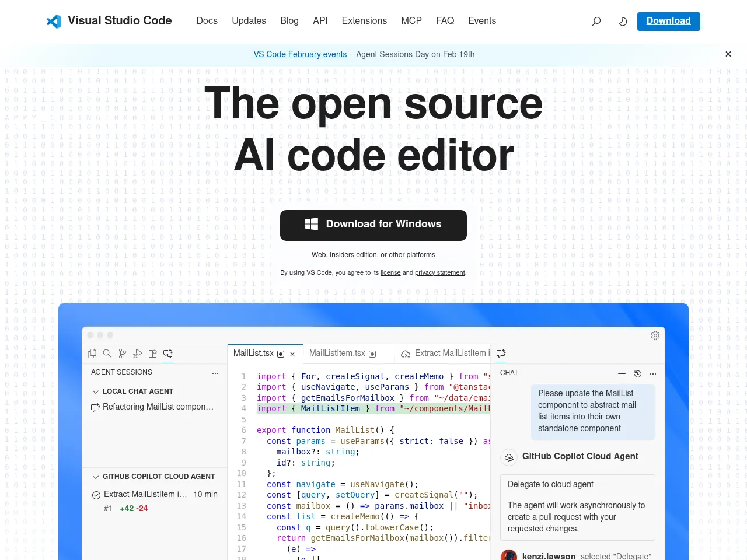Launch Run and Debug from the activity bar

coord(138,353)
